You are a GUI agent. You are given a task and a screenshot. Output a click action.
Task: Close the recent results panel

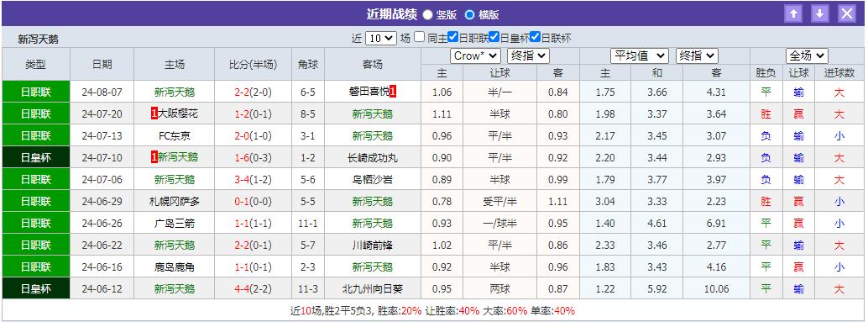tap(847, 13)
